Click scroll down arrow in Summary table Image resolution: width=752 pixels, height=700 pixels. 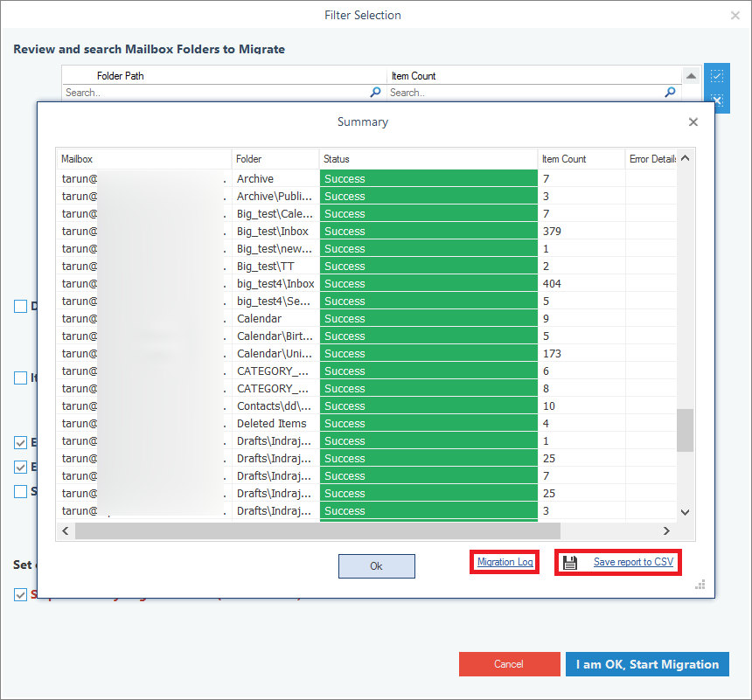tap(686, 512)
